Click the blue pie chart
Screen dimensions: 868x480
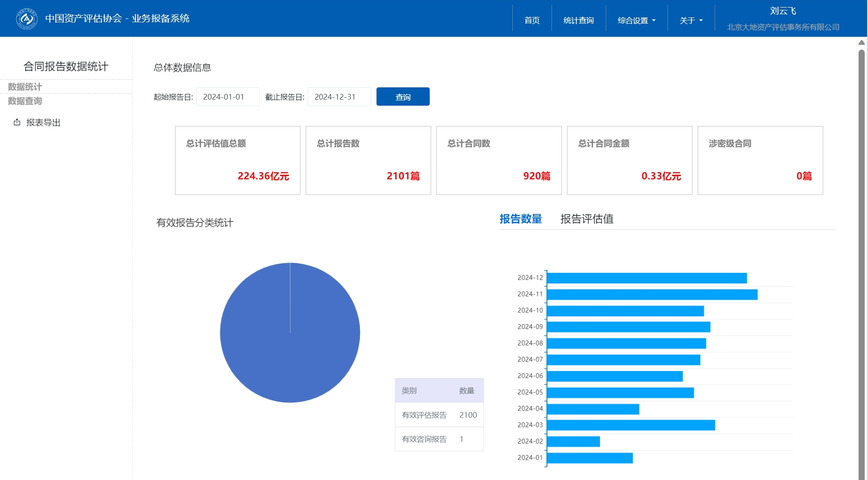pos(290,333)
